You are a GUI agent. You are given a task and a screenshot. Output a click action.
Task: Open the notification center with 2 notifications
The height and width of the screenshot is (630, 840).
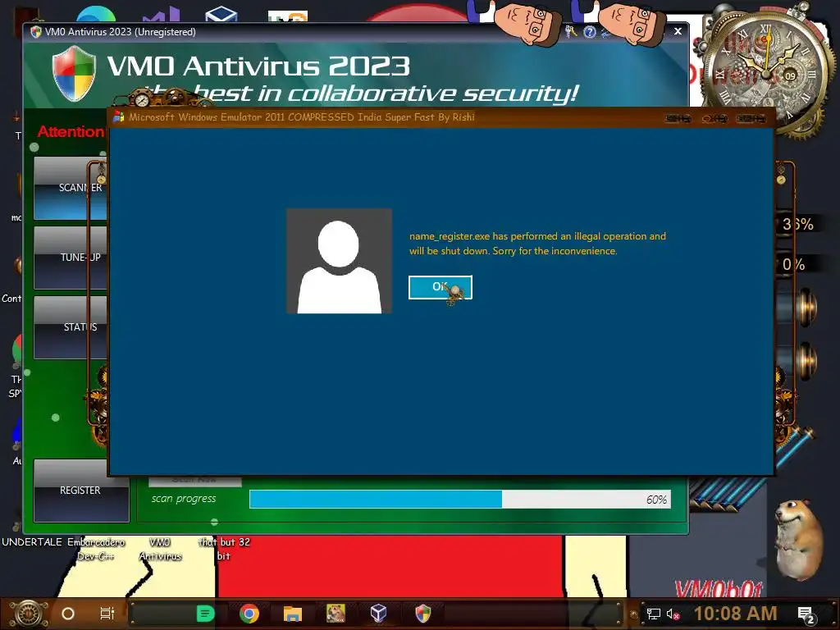click(x=806, y=614)
